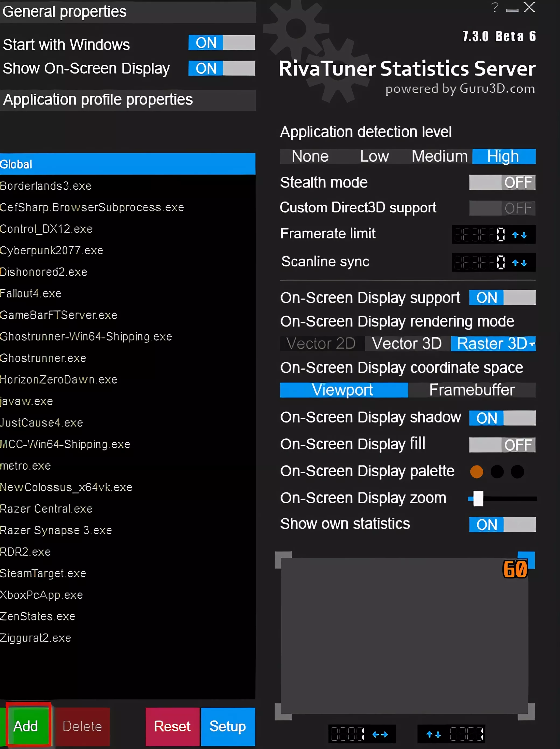Set detection level to Medium
560x749 pixels.
[x=439, y=157]
